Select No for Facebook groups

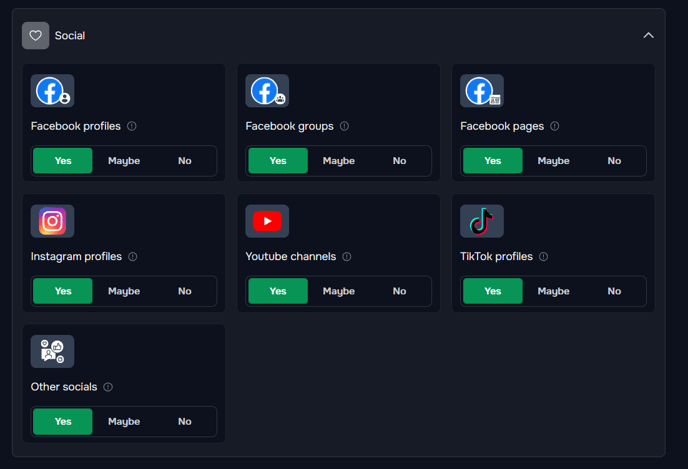point(399,161)
